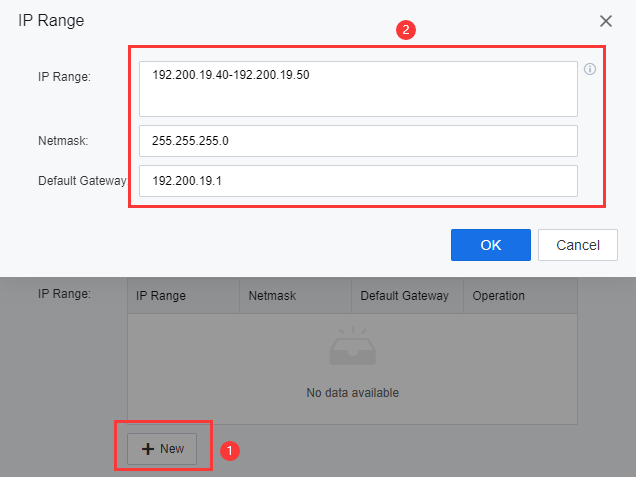Click the red annotation marker 1
Screen dimensions: 636x477
229,451
